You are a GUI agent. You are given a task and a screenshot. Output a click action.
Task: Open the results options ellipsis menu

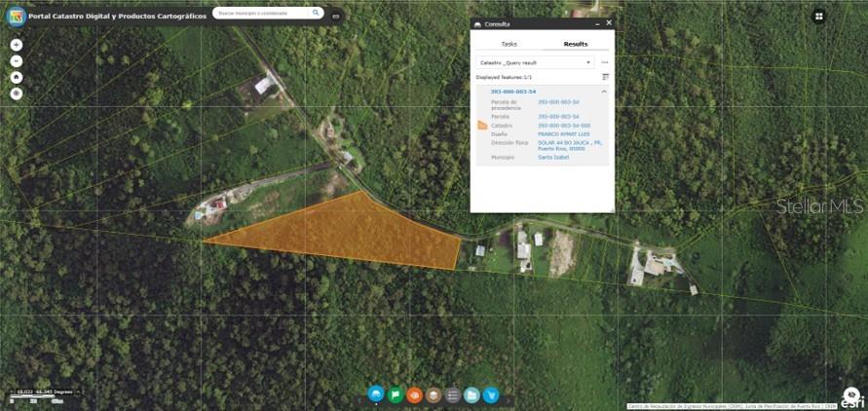[605, 62]
